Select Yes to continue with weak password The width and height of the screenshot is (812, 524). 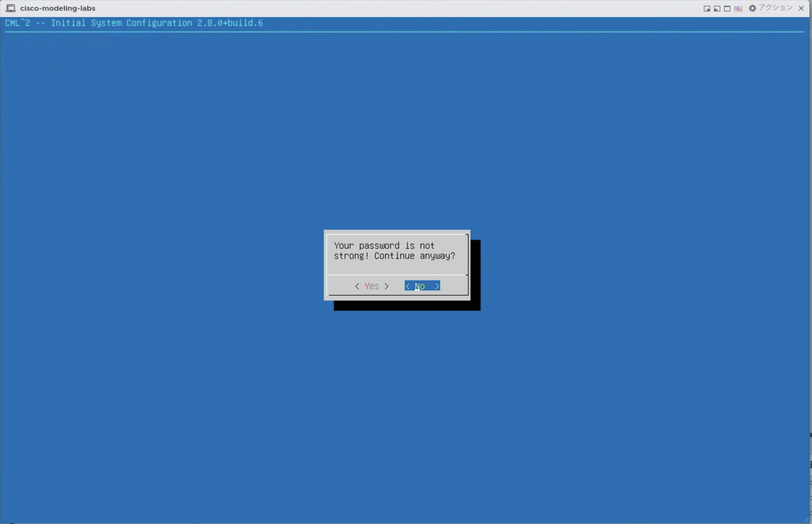(371, 286)
